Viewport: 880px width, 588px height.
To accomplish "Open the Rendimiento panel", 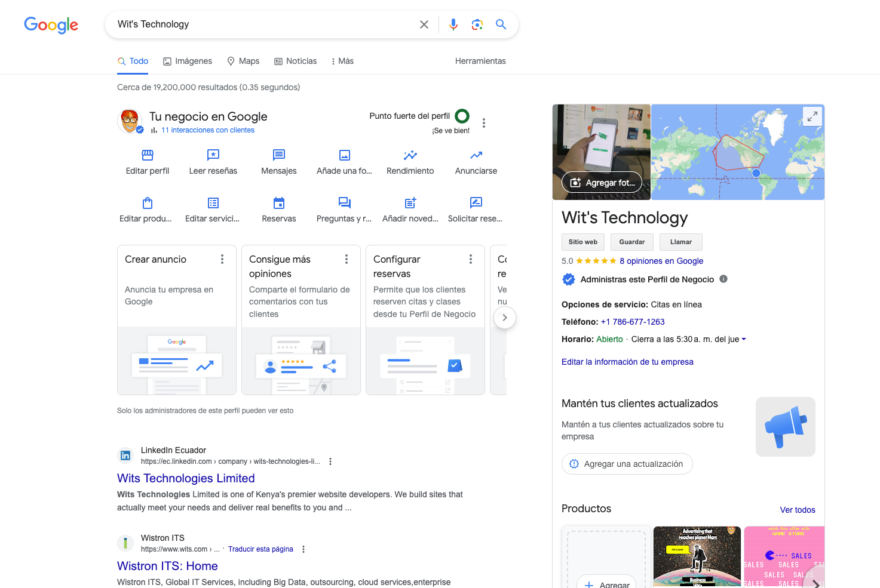I will [410, 155].
